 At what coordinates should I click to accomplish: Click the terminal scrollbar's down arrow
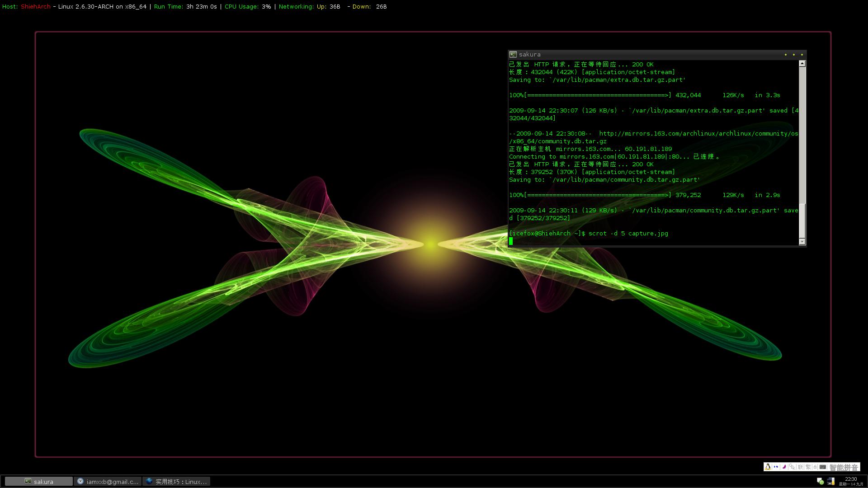coord(802,242)
